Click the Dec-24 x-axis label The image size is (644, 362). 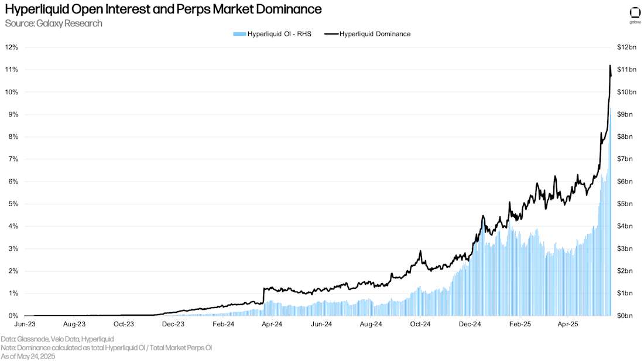pos(470,324)
